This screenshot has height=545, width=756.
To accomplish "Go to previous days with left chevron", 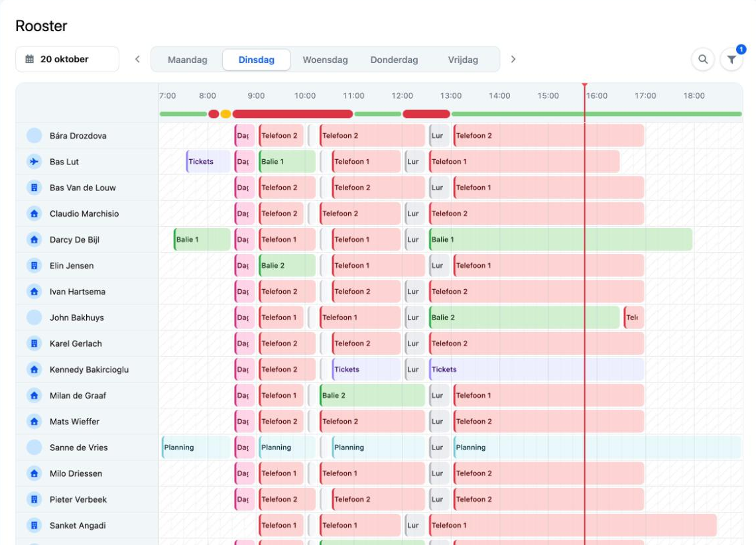I will point(137,59).
